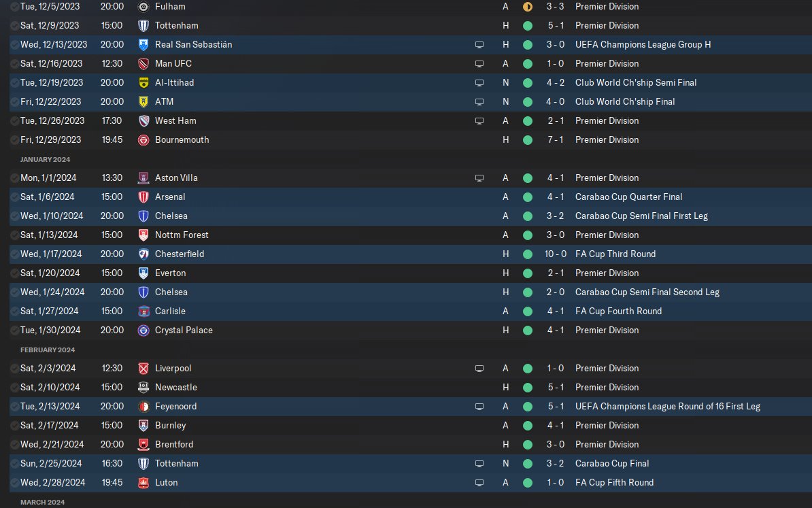Open the Arsenal team link
812x508 pixels.
coord(170,197)
